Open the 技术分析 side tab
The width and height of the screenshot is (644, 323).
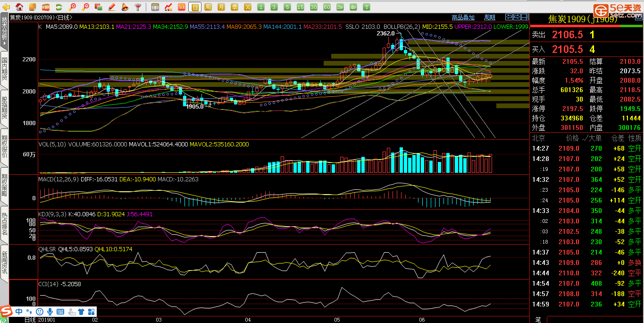click(4, 31)
